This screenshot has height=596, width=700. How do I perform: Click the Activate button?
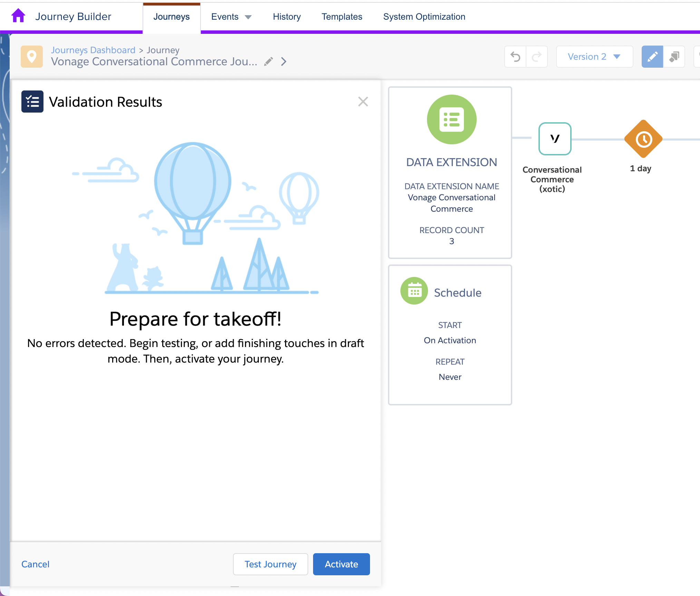pos(341,564)
